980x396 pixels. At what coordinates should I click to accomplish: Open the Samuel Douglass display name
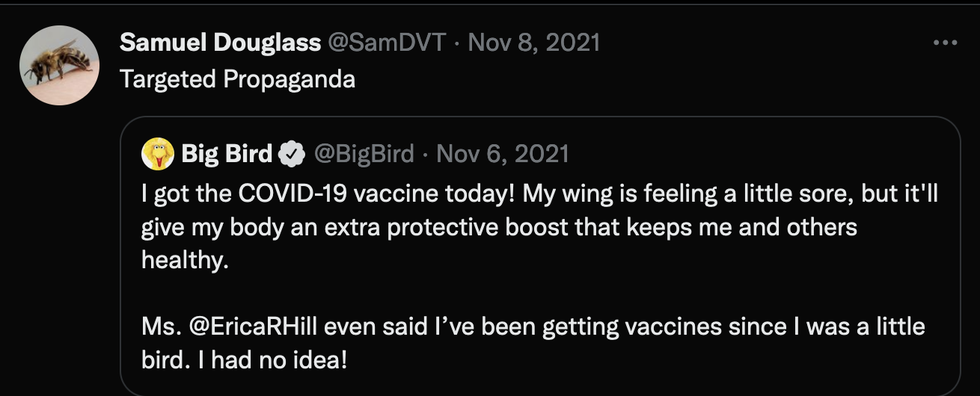[x=220, y=43]
